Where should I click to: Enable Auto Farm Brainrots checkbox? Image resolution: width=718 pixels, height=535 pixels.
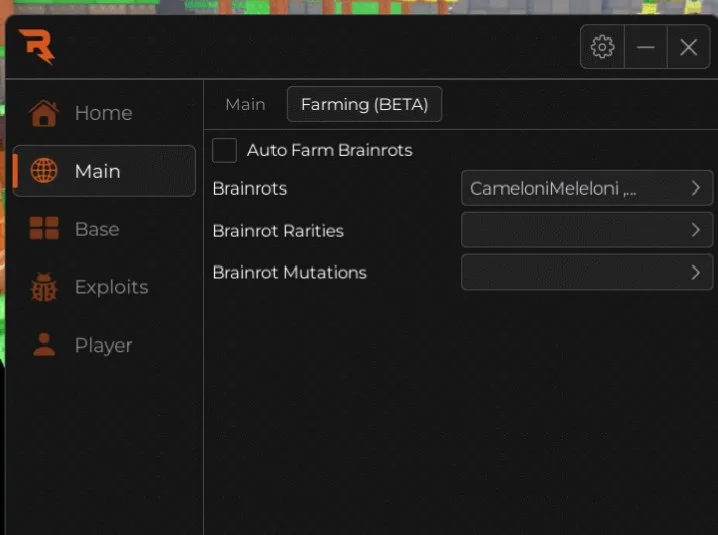point(224,150)
